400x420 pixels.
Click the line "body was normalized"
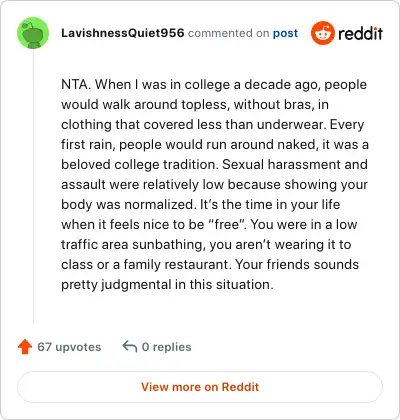[201, 204]
